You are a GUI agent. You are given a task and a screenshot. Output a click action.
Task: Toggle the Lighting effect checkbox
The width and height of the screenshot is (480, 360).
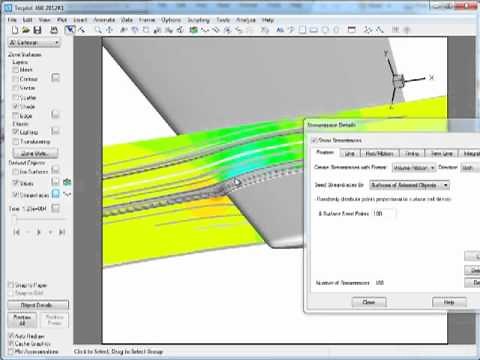click(x=15, y=132)
